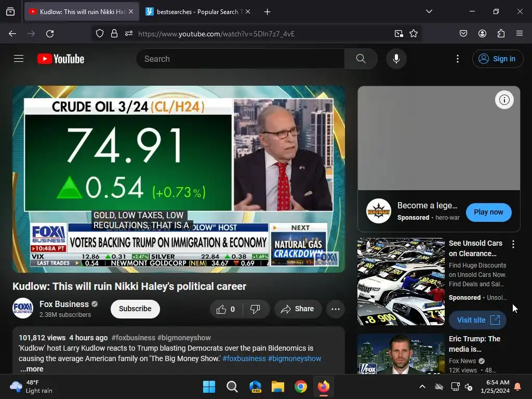The height and width of the screenshot is (399, 532).
Task: Open tracking protection shield icon
Action: point(100,34)
